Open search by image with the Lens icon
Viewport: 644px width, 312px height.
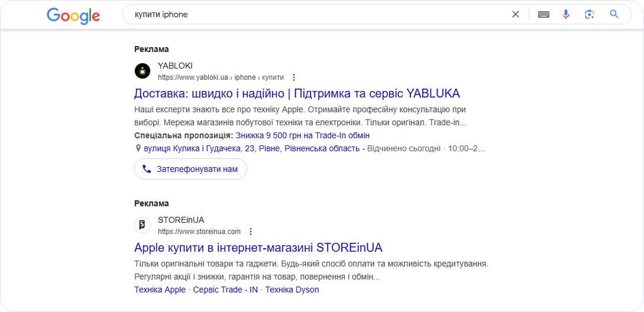(x=590, y=14)
